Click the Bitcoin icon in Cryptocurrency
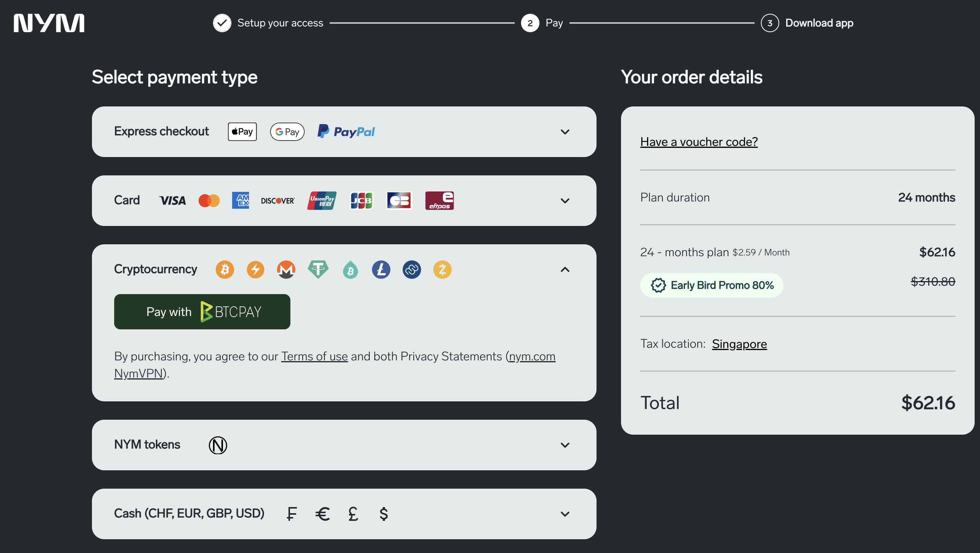Image resolution: width=980 pixels, height=553 pixels. pos(225,270)
